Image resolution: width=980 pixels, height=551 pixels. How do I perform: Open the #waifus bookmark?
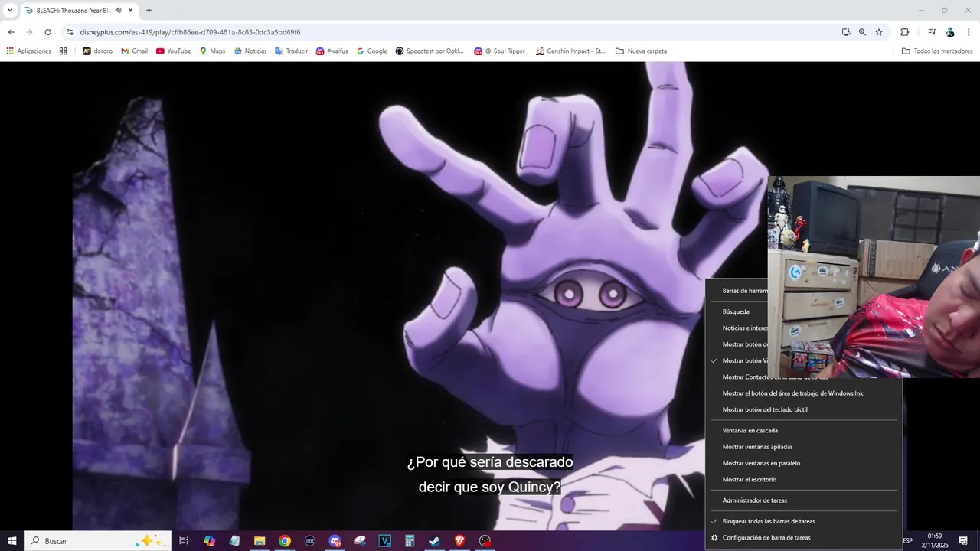pos(332,51)
